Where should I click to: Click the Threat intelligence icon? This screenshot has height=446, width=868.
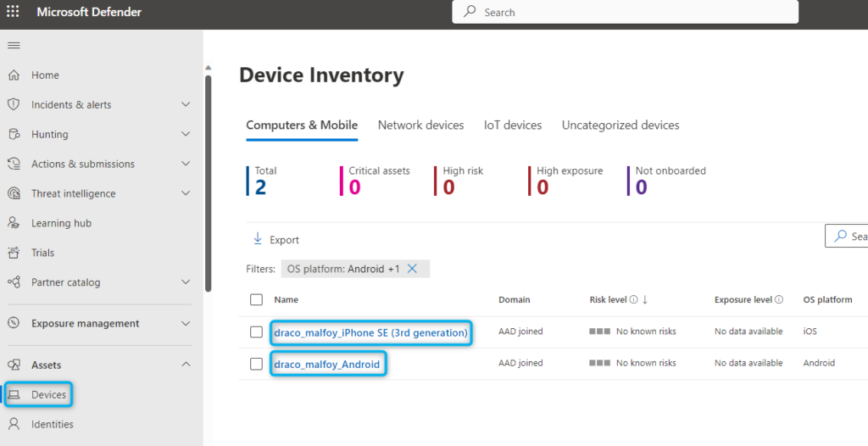pos(14,193)
